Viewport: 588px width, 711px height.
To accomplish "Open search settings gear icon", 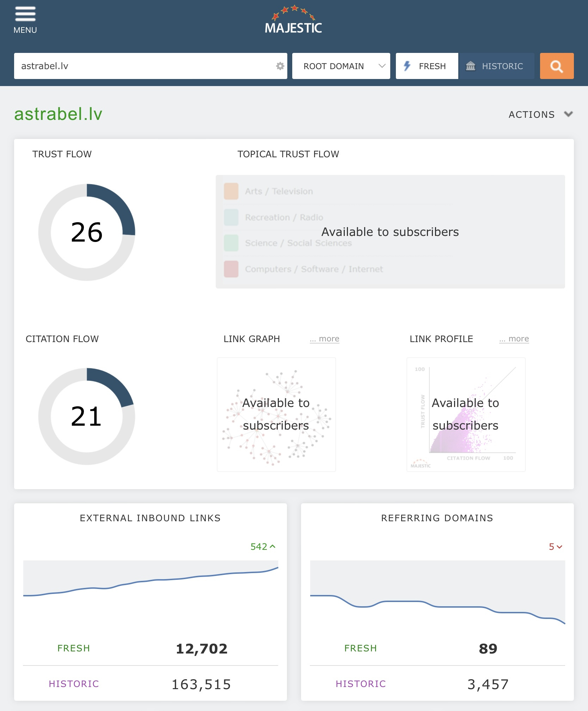I will pos(280,66).
